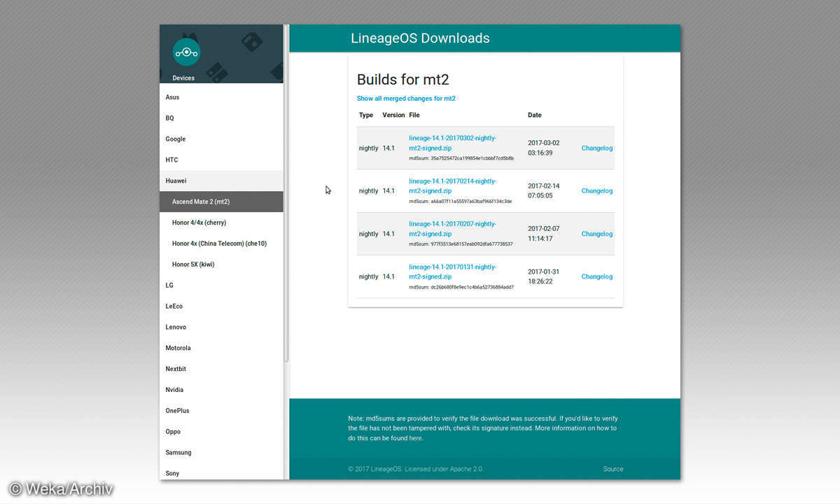
Task: Open the BQ device category
Action: click(x=221, y=118)
